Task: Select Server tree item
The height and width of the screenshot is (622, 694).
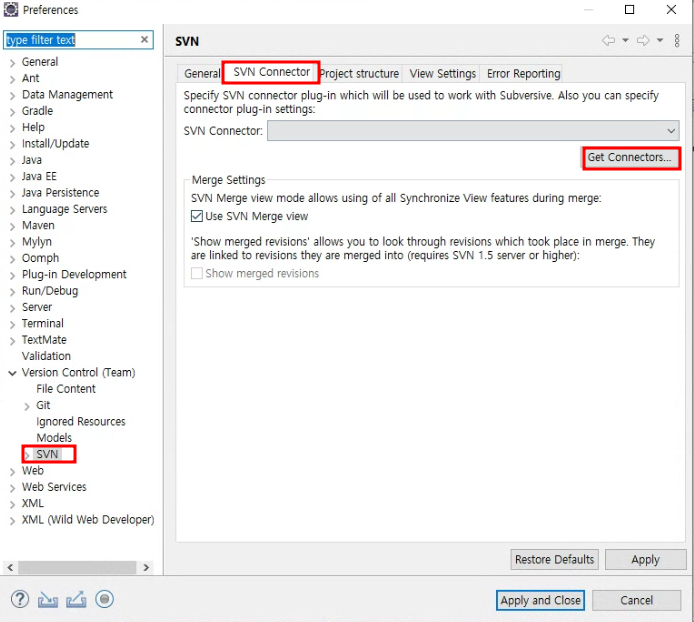Action: point(37,307)
